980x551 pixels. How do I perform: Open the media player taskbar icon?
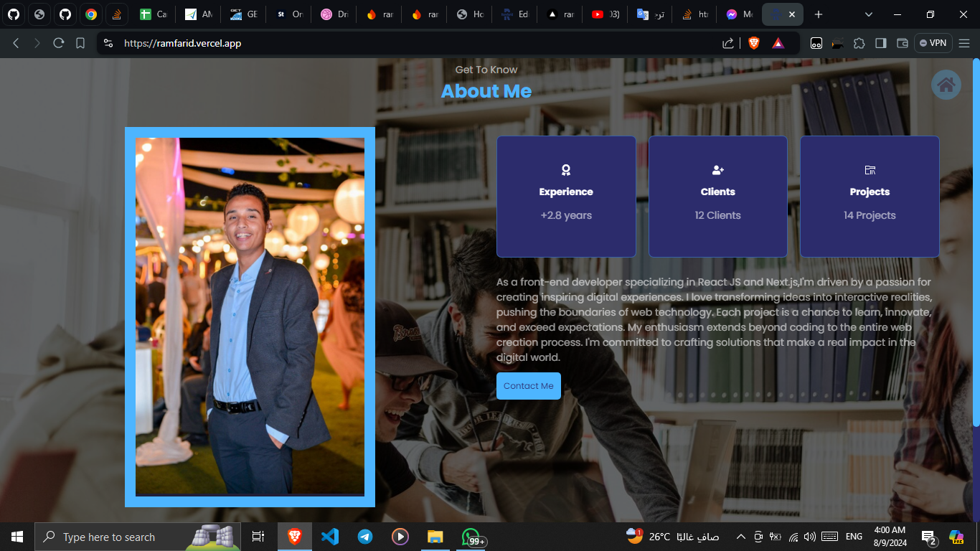click(400, 537)
